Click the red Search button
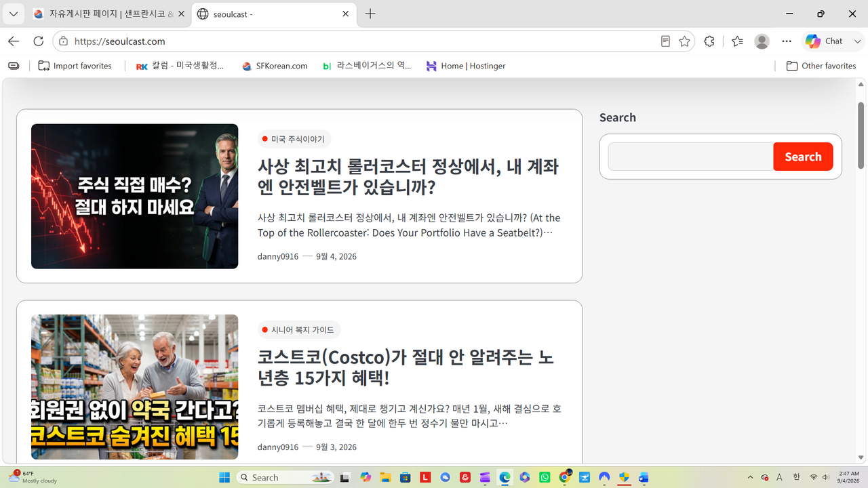The width and height of the screenshot is (868, 488). point(803,157)
